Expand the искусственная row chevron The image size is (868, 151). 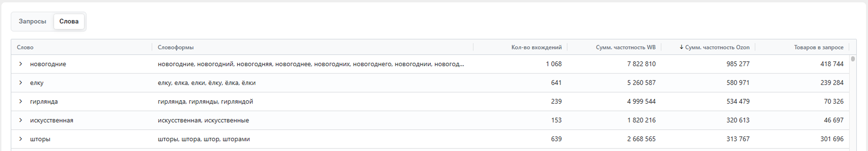click(21, 120)
